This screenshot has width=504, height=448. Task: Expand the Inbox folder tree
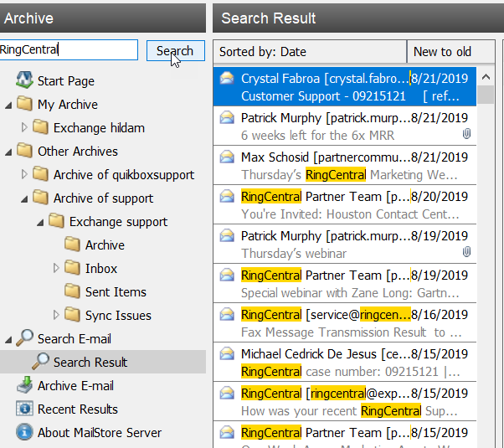click(56, 269)
